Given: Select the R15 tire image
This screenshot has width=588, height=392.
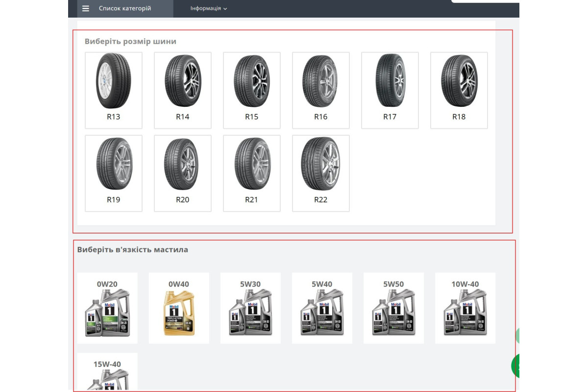Looking at the screenshot, I should pyautogui.click(x=252, y=81).
